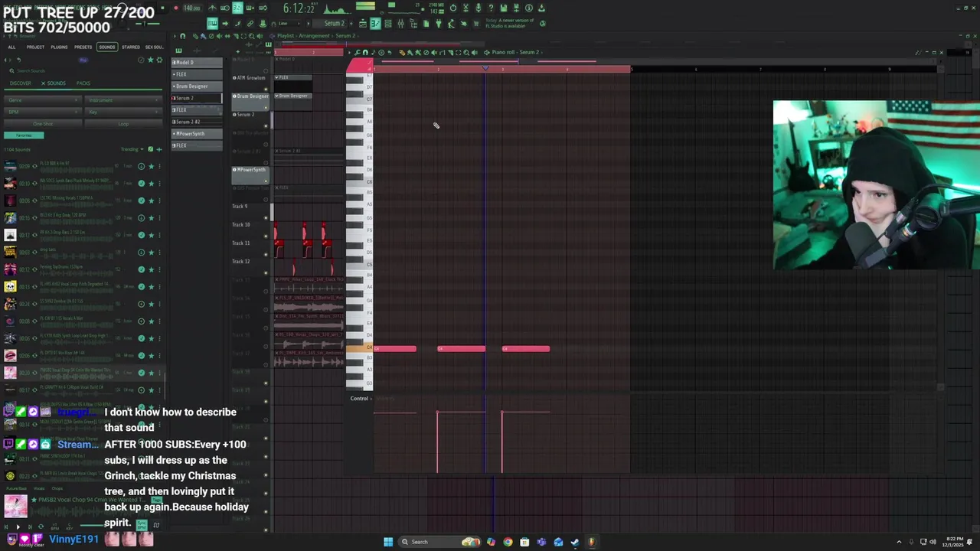Toggle mute dot on Track 10
Viewport: 980px width, 551px height.
[x=266, y=236]
